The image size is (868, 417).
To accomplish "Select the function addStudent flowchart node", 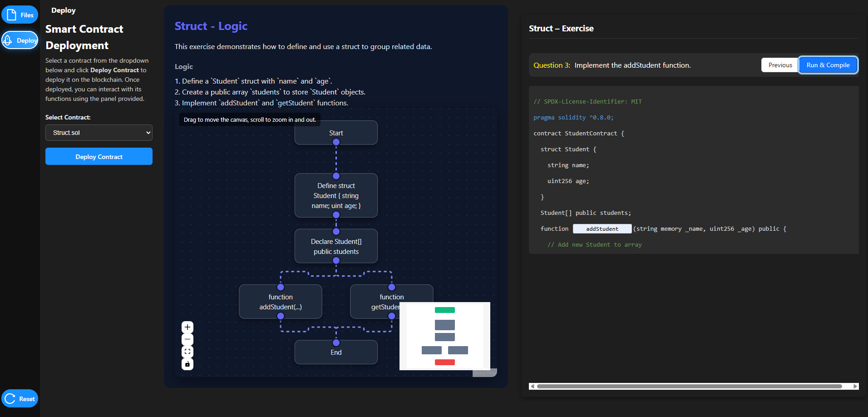I will [281, 302].
